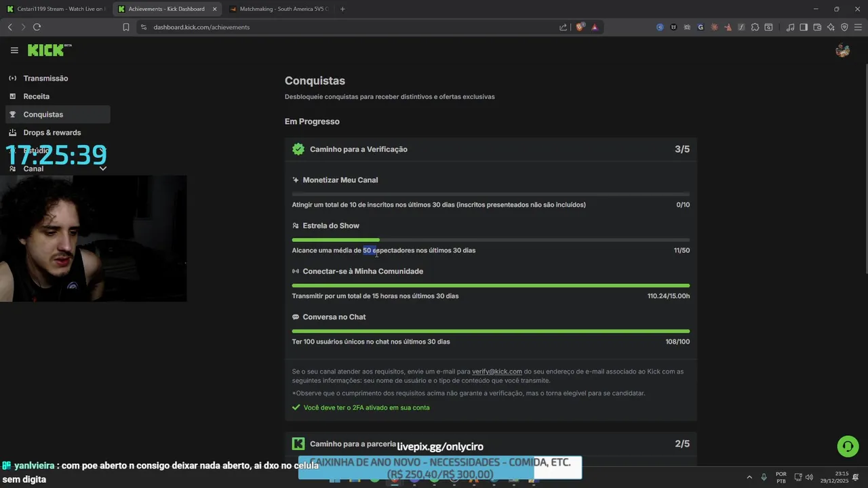
Task: Go forward in browser history
Action: tap(23, 27)
